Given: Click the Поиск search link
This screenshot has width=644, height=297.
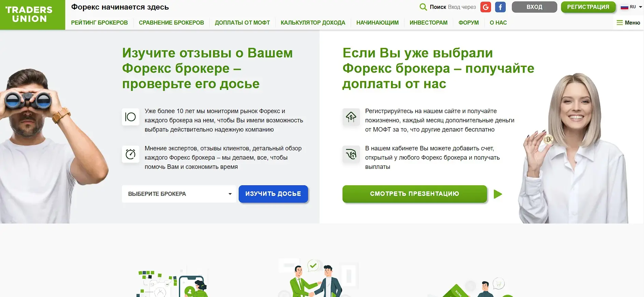Looking at the screenshot, I should (438, 7).
